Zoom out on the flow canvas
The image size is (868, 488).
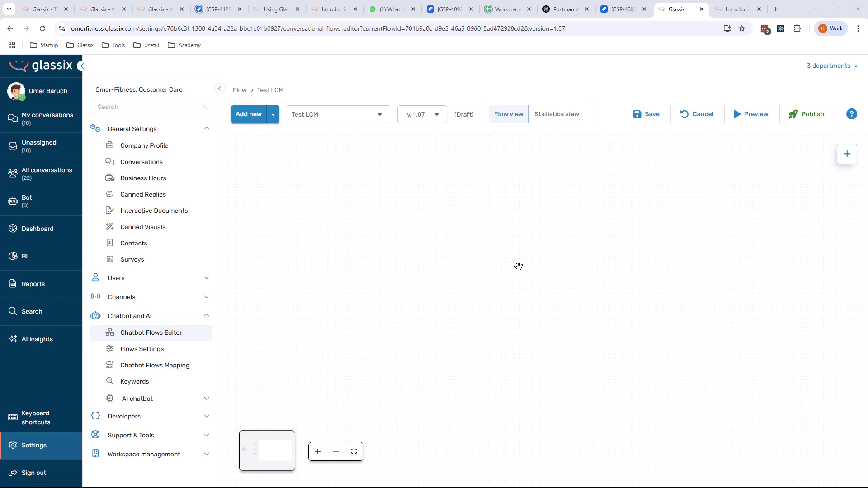[336, 451]
